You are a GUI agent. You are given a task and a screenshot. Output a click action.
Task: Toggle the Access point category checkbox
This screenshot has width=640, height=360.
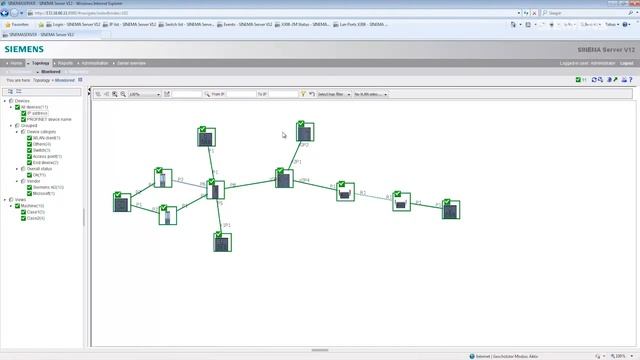[29, 156]
